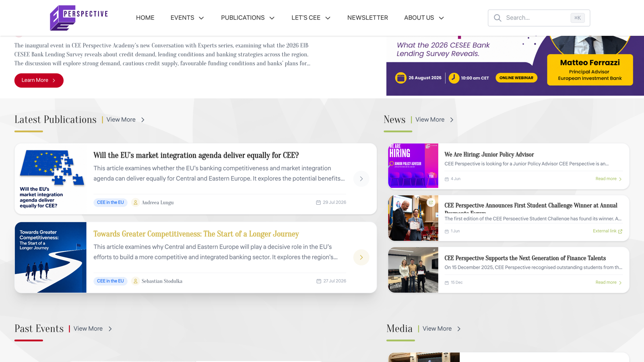Click Towards Greater Competitiveness cover thumbnail
Viewport: 644px width, 362px height.
[51, 257]
